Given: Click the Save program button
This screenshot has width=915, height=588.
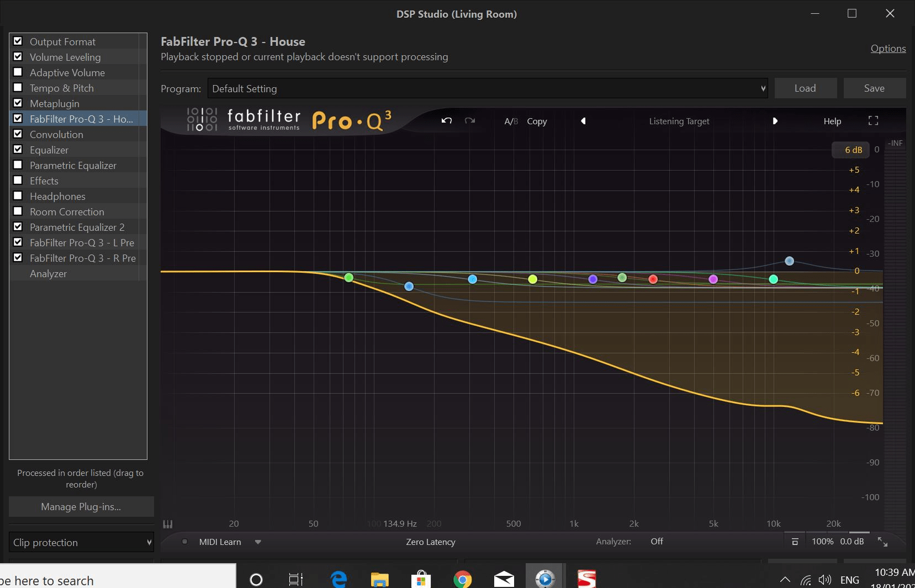Looking at the screenshot, I should tap(874, 88).
